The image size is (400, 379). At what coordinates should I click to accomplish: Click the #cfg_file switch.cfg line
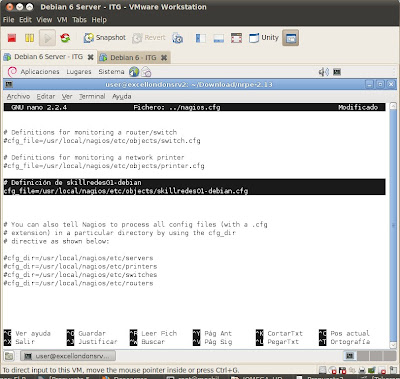tap(102, 141)
